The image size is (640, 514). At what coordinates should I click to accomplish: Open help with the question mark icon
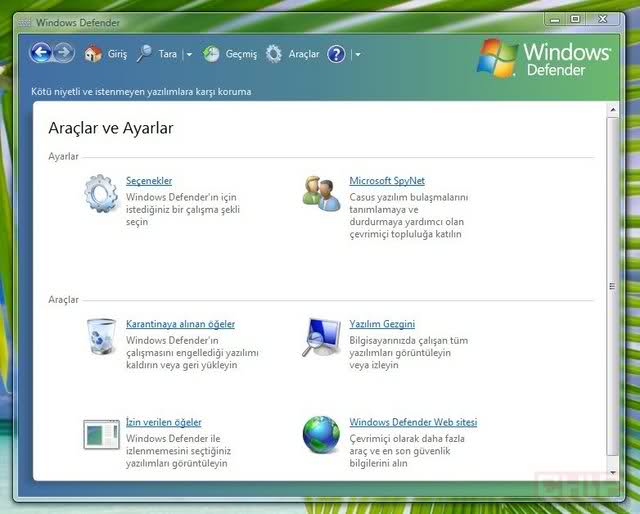tap(336, 54)
